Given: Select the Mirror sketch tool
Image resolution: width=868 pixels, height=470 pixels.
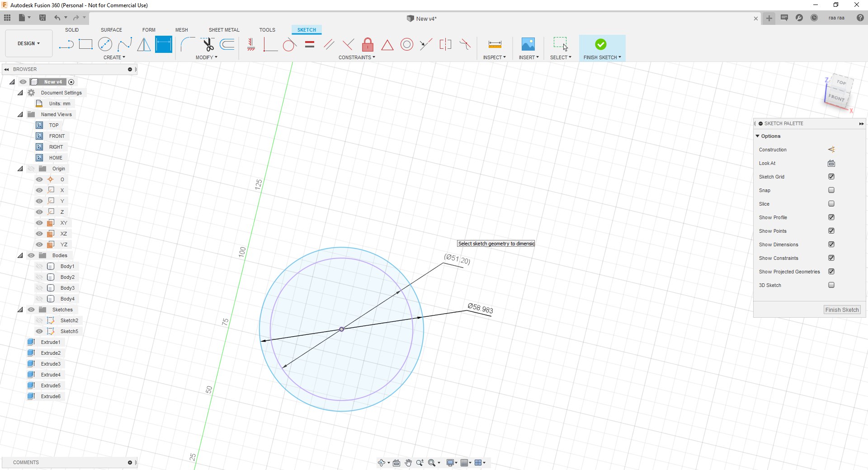Looking at the screenshot, I should pyautogui.click(x=144, y=44).
